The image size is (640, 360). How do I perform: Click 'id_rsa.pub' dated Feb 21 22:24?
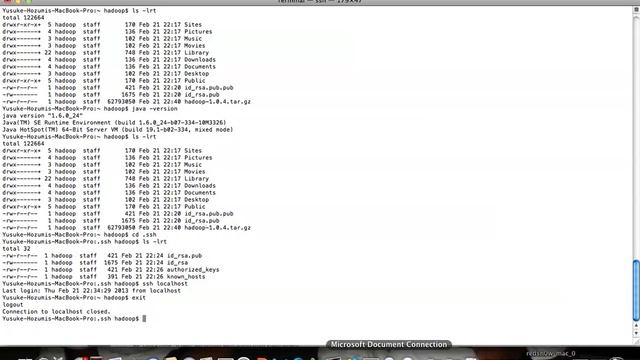click(184, 256)
